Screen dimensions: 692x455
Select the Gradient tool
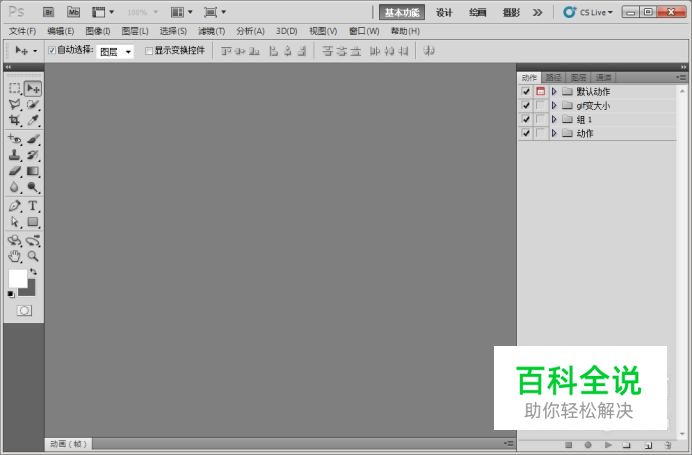33,171
